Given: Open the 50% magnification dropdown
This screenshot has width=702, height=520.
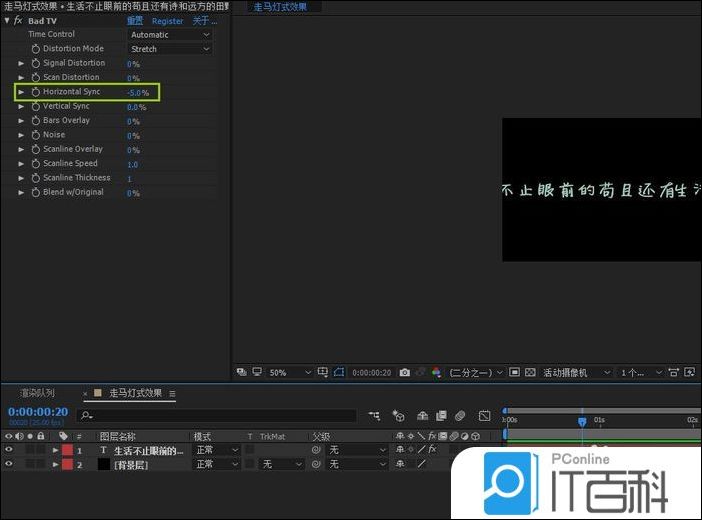Looking at the screenshot, I should tap(284, 372).
